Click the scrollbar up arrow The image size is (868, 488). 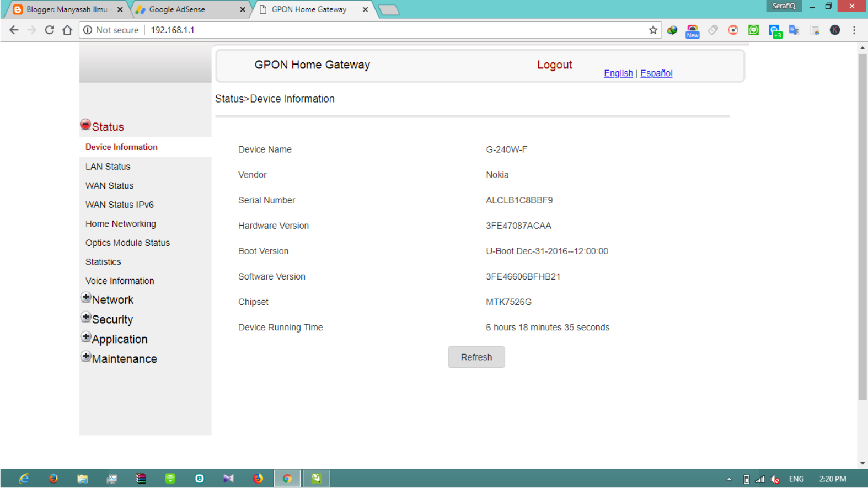(862, 48)
